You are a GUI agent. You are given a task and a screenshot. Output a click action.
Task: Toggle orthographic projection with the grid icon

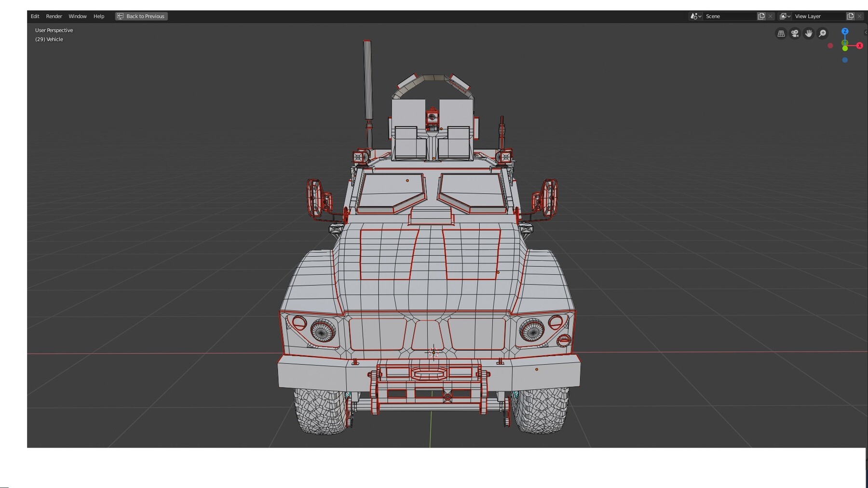(x=781, y=33)
